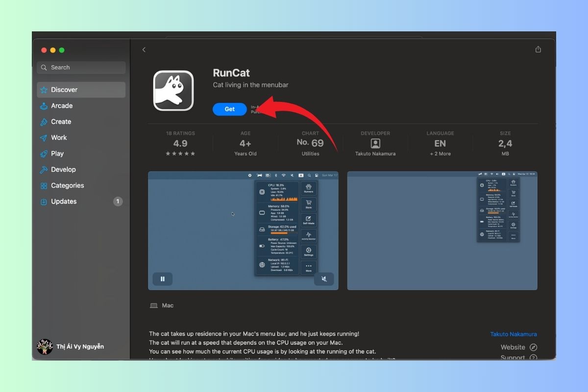Pause the preview video
Image resolution: width=588 pixels, height=392 pixels.
coord(163,279)
